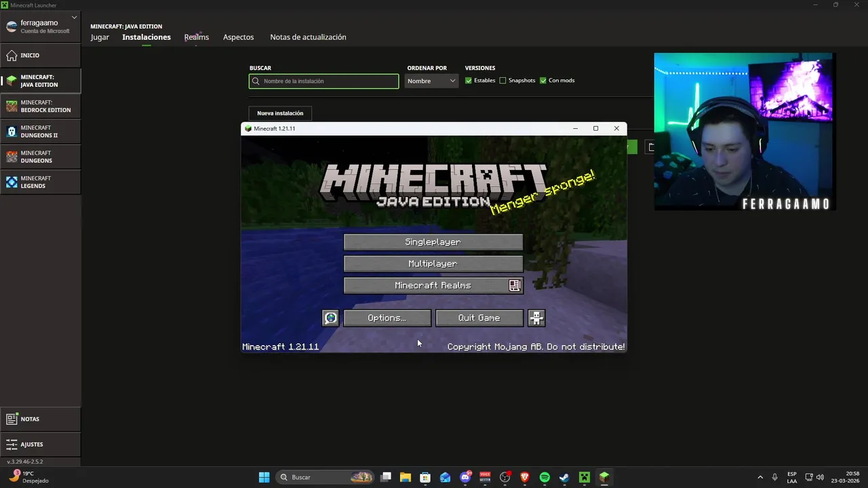The image size is (868, 488).
Task: Click Multiplayer button
Action: pyautogui.click(x=433, y=264)
